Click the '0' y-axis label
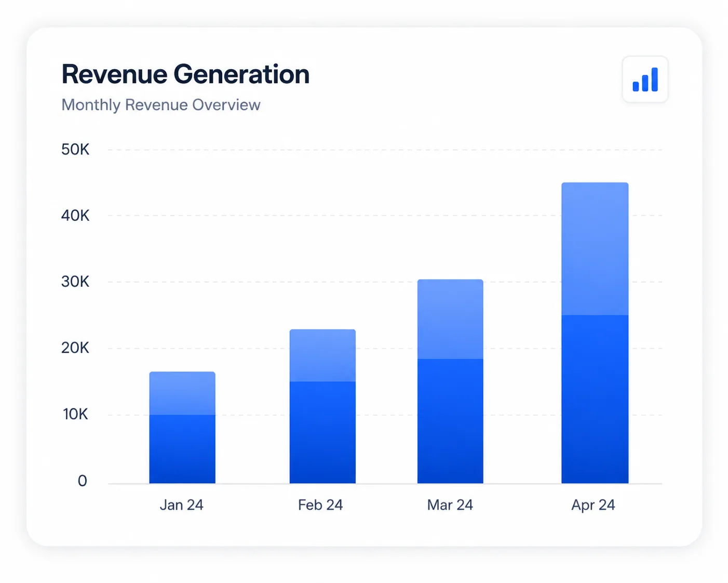The image size is (728, 583). [x=82, y=481]
